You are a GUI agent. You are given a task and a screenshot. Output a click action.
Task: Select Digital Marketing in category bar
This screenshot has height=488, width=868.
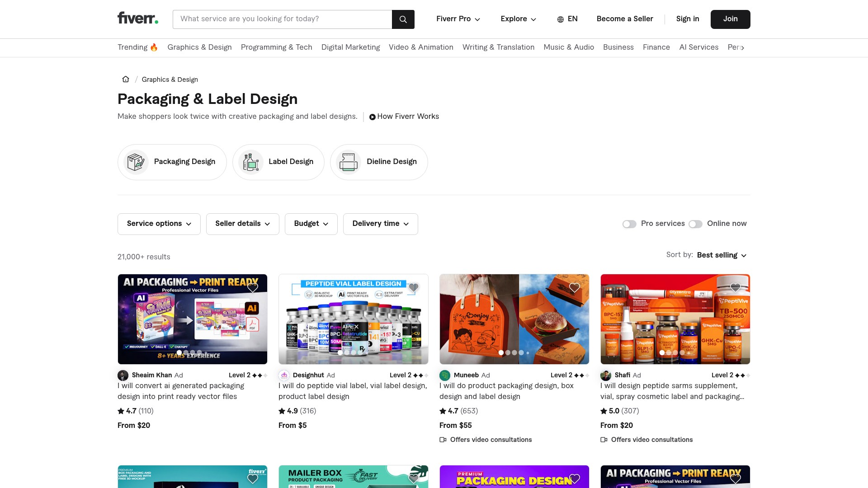(x=351, y=47)
